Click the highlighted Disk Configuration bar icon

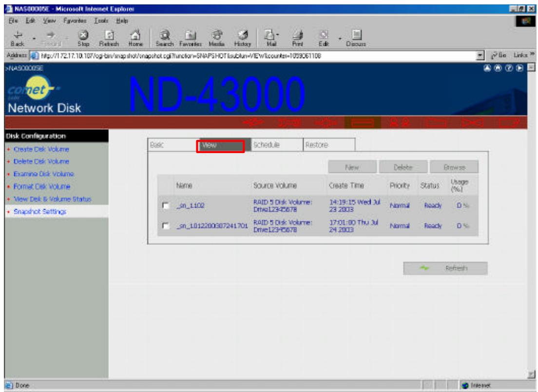click(363, 122)
